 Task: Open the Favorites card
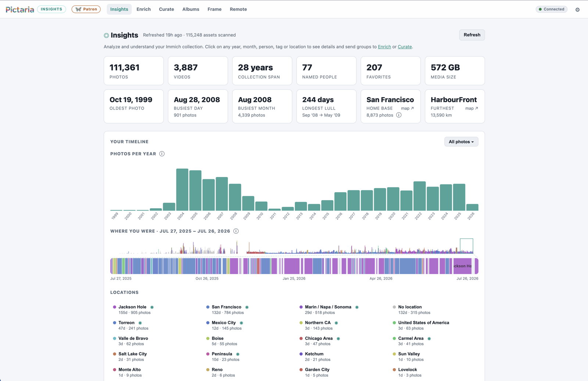click(x=391, y=71)
